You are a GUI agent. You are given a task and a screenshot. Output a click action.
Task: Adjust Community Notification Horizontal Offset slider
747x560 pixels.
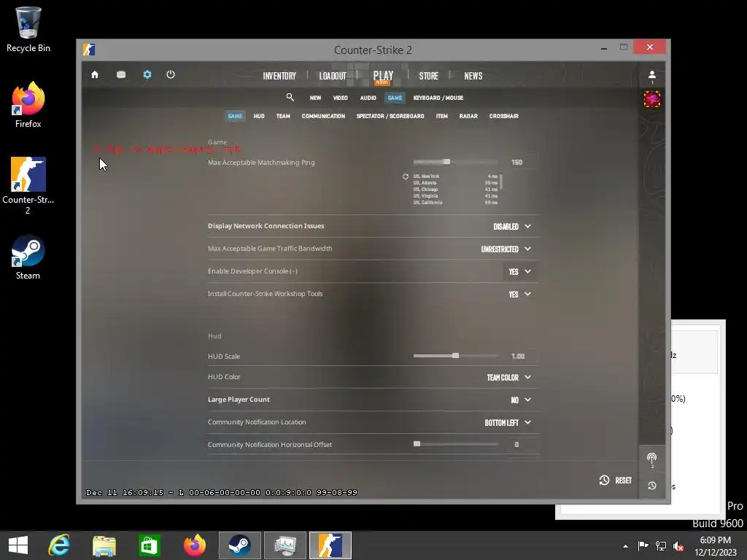click(x=455, y=444)
